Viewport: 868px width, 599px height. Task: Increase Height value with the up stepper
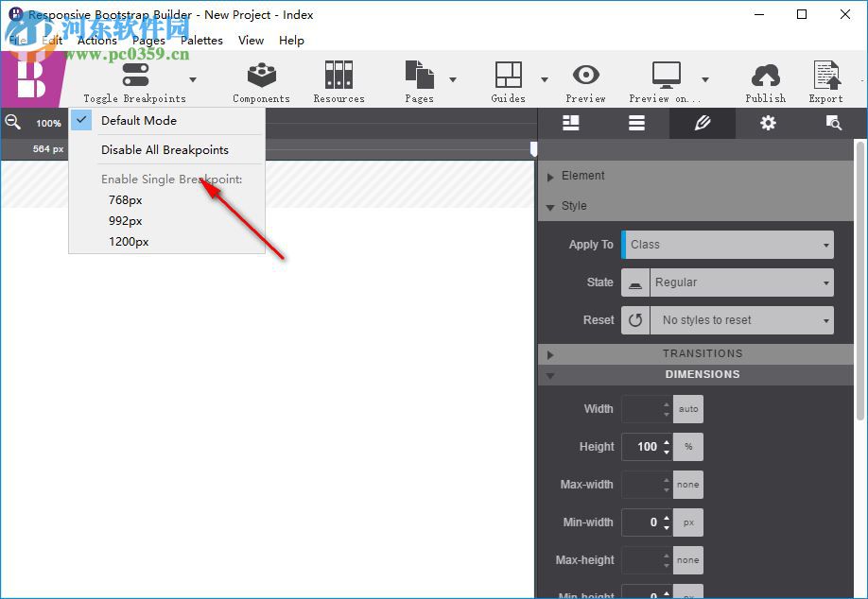click(665, 441)
